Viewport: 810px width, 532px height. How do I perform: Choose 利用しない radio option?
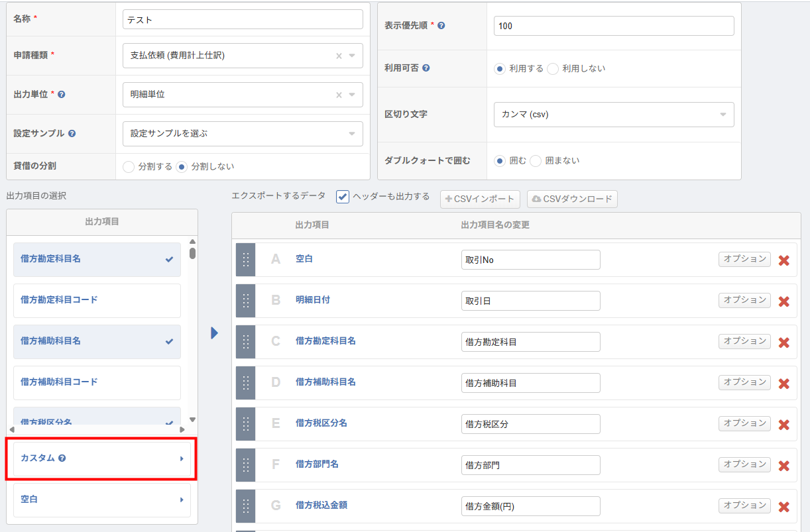(553, 69)
